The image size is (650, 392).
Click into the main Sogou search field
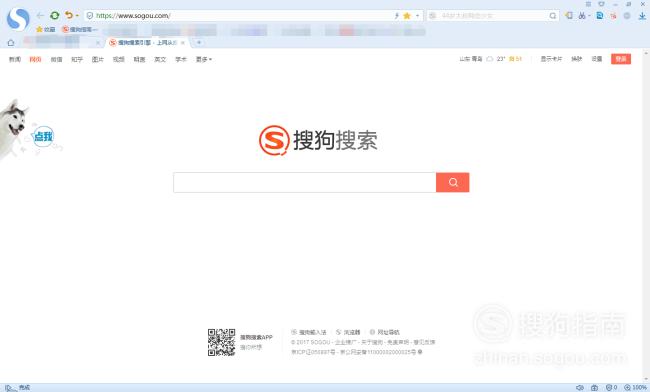point(305,182)
